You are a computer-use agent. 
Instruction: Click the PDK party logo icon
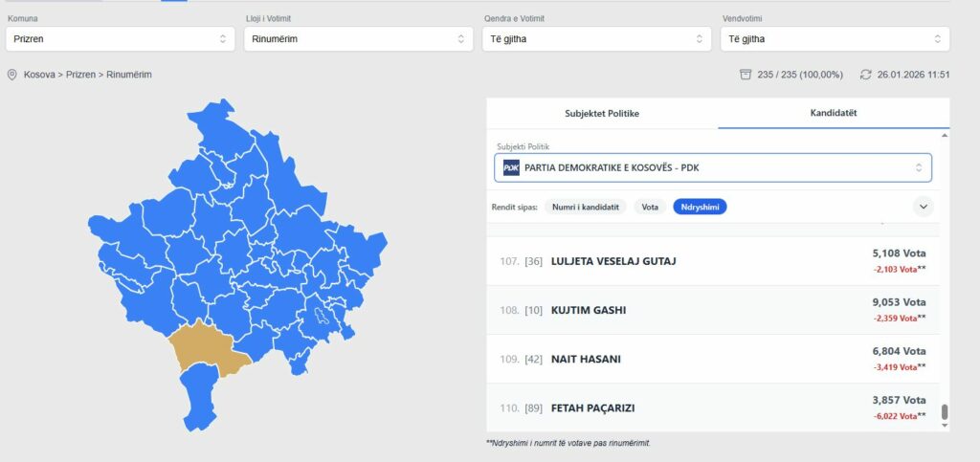pos(511,168)
